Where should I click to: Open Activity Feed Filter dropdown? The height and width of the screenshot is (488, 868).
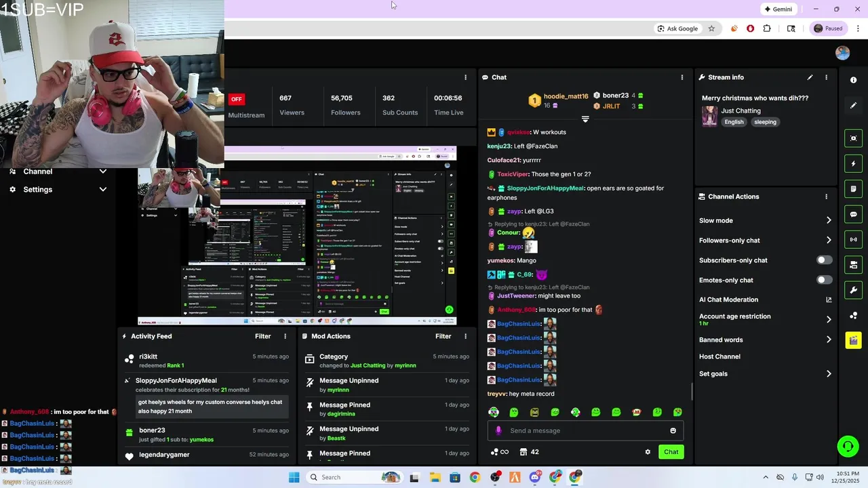[x=262, y=336]
